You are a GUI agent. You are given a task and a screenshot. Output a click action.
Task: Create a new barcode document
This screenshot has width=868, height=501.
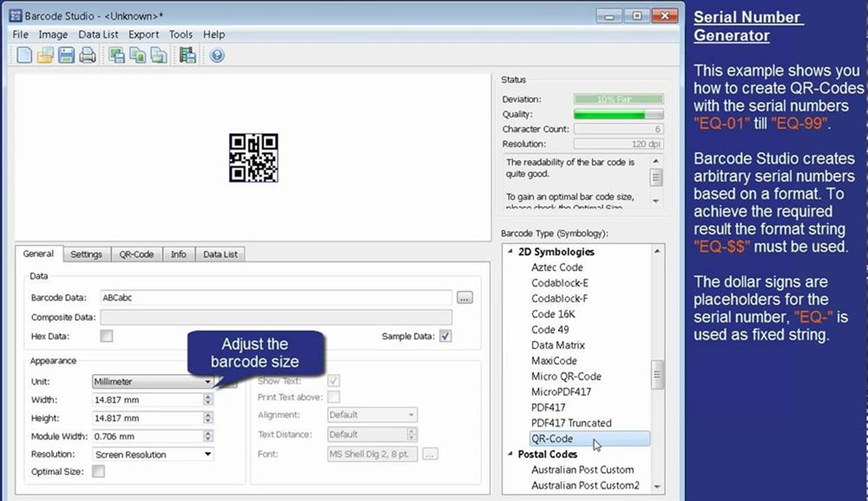(24, 56)
